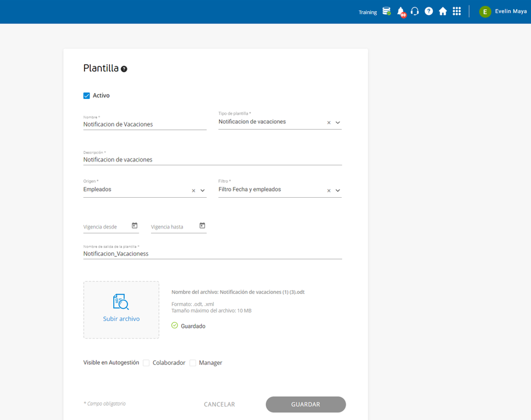
Task: Open the Vigencia desde calendar icon
Action: [x=134, y=226]
